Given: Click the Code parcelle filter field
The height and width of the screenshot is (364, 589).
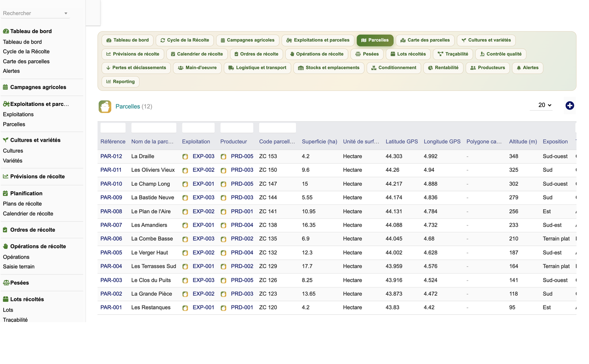Looking at the screenshot, I should (x=278, y=127).
